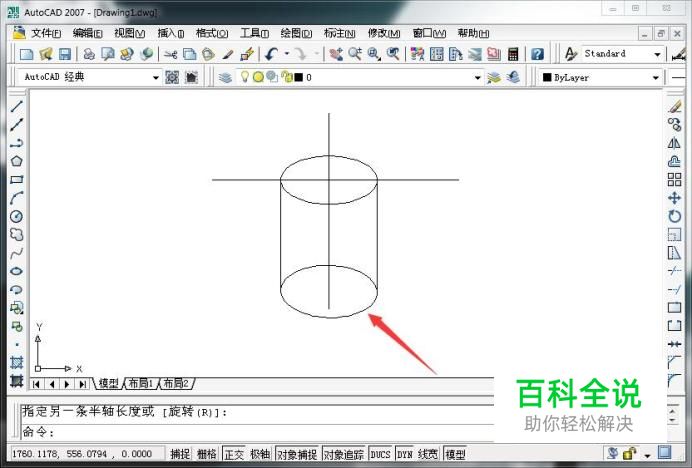The image size is (692, 468).
Task: Click the Rotate modify tool
Action: click(x=674, y=216)
